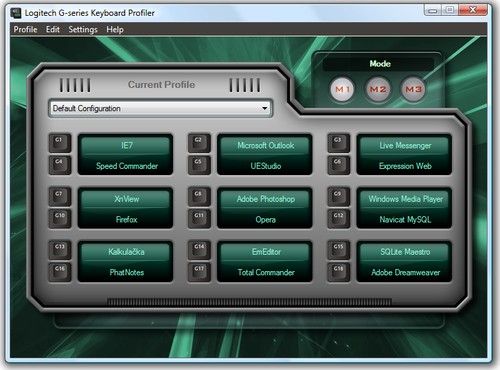Screen dimensions: 500x370
Task: Click the G14 key icon
Action: tap(199, 250)
